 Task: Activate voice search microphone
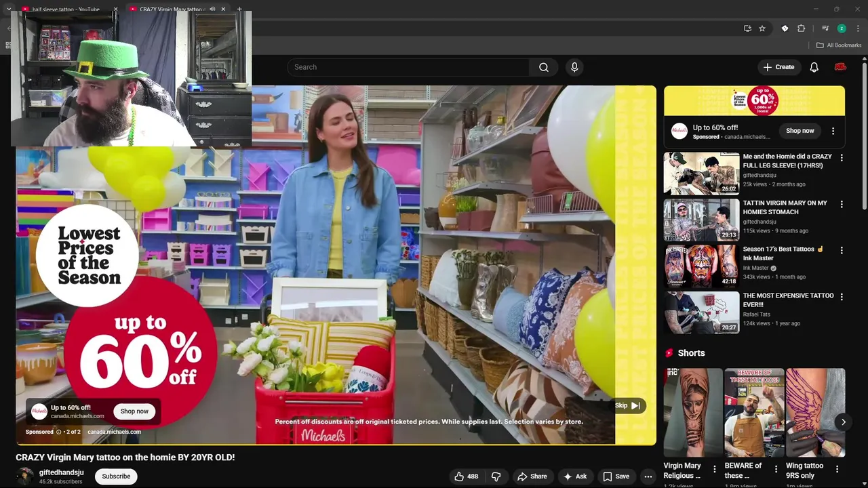[574, 67]
